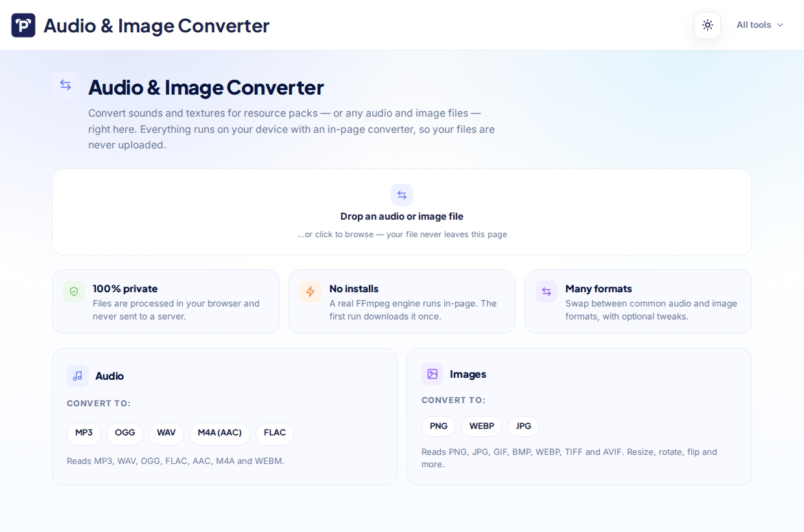The width and height of the screenshot is (804, 532).
Task: Toggle light/dark theme sun button
Action: pos(707,25)
